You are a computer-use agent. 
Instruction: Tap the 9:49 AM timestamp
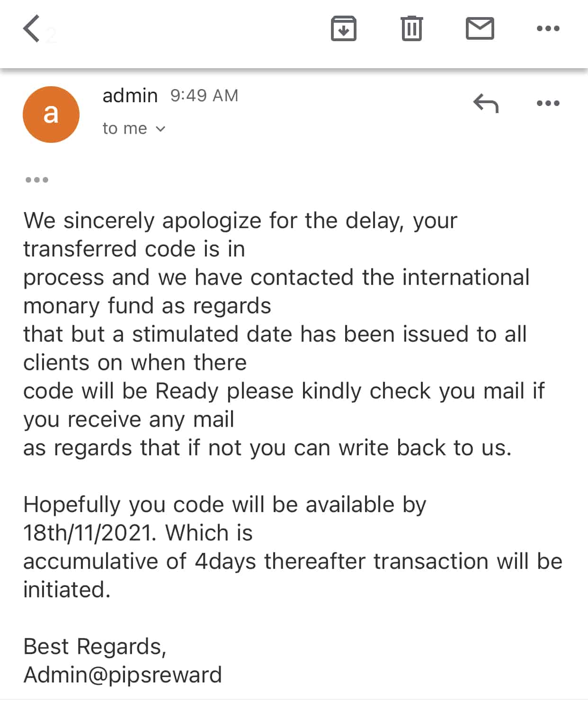tap(204, 96)
